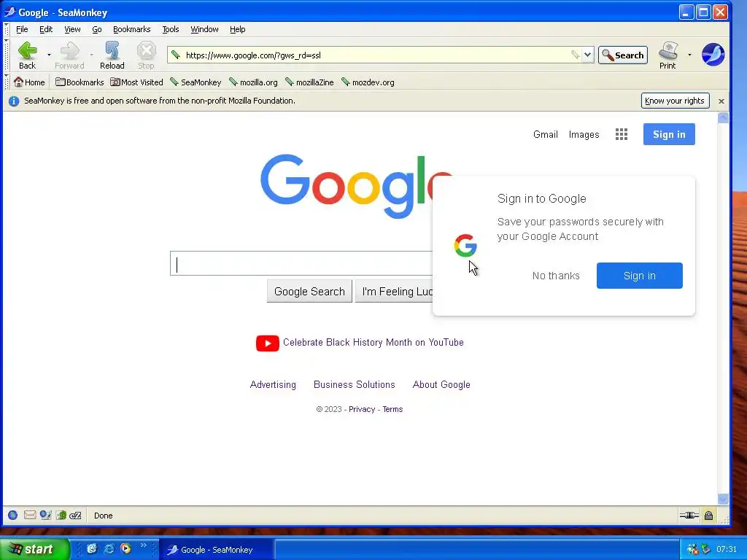The height and width of the screenshot is (560, 747).
Task: Open the Bookmarks folder on toolbar
Action: point(80,82)
